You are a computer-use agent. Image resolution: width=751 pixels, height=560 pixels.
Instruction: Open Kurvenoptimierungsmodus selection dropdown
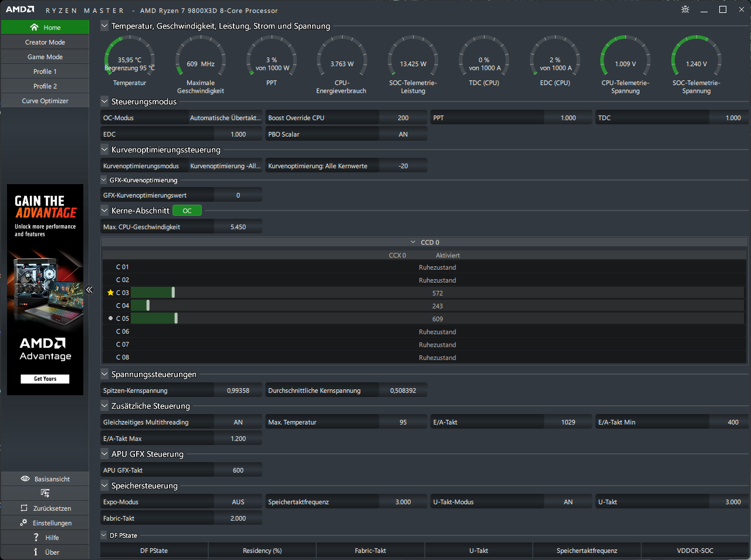[225, 166]
